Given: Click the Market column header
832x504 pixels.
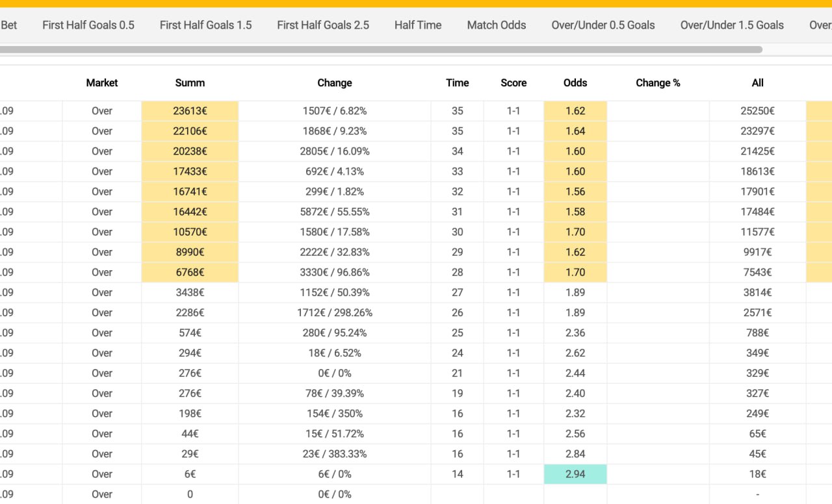Looking at the screenshot, I should [x=102, y=82].
